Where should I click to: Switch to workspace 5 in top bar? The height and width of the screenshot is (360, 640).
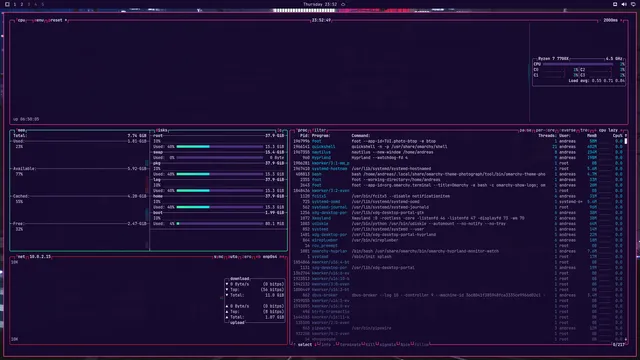pos(42,4)
